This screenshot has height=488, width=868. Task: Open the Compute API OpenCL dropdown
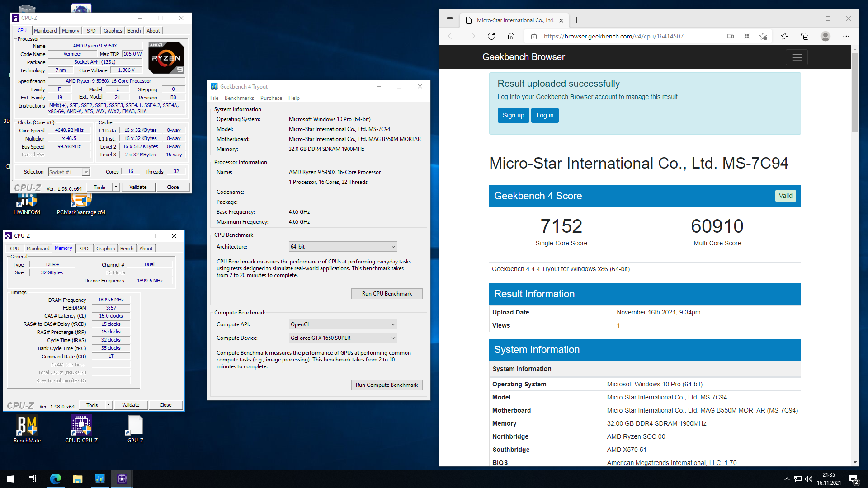click(343, 324)
